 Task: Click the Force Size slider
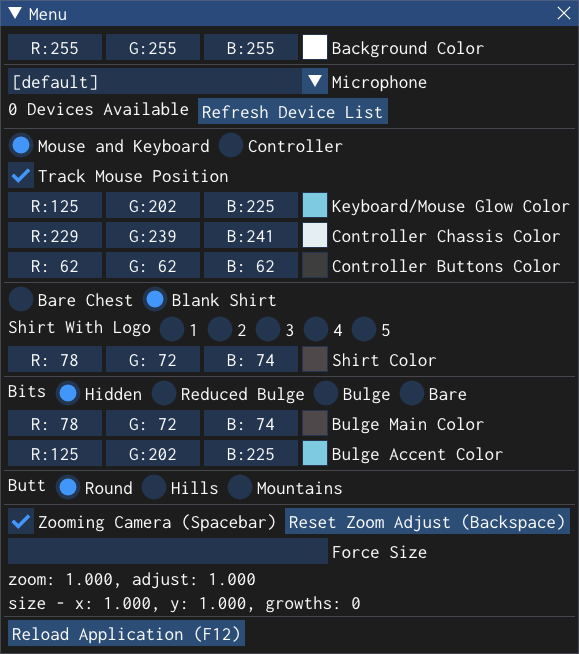[168, 551]
